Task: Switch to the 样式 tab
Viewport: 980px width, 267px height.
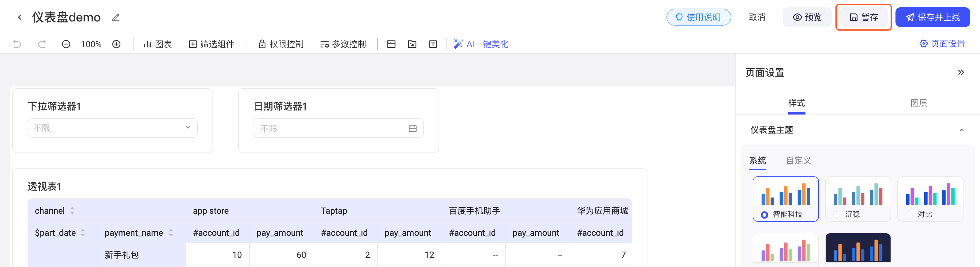Action: 797,103
